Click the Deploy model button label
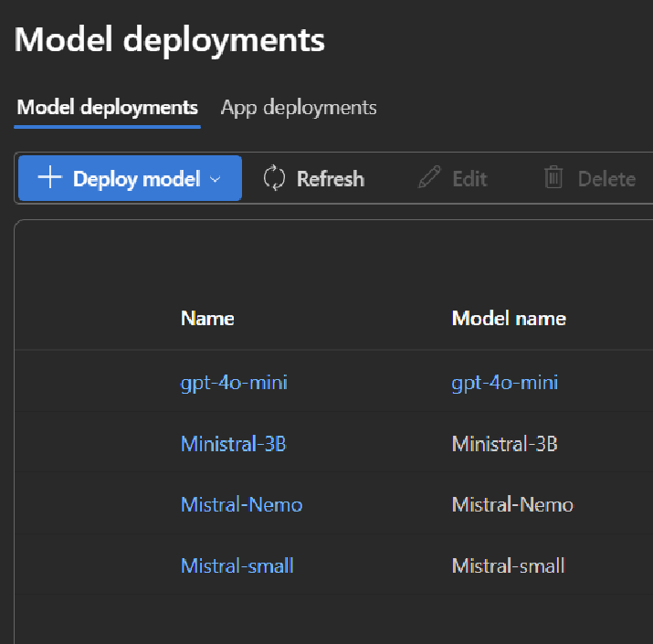The image size is (653, 644). point(137,179)
